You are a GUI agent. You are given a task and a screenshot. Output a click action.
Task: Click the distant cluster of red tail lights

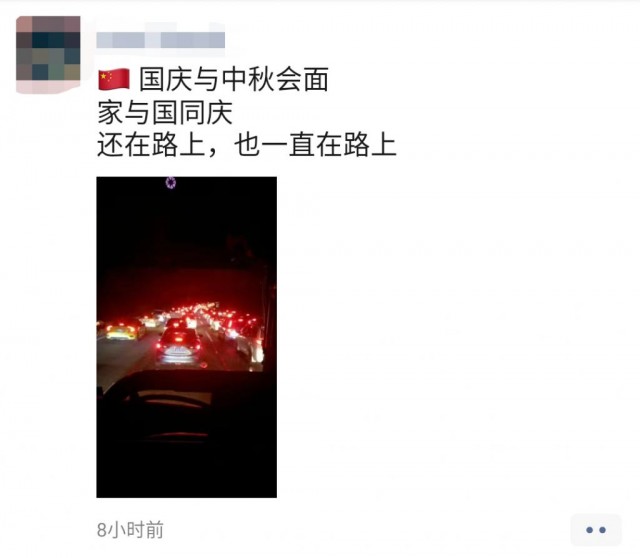click(x=204, y=313)
